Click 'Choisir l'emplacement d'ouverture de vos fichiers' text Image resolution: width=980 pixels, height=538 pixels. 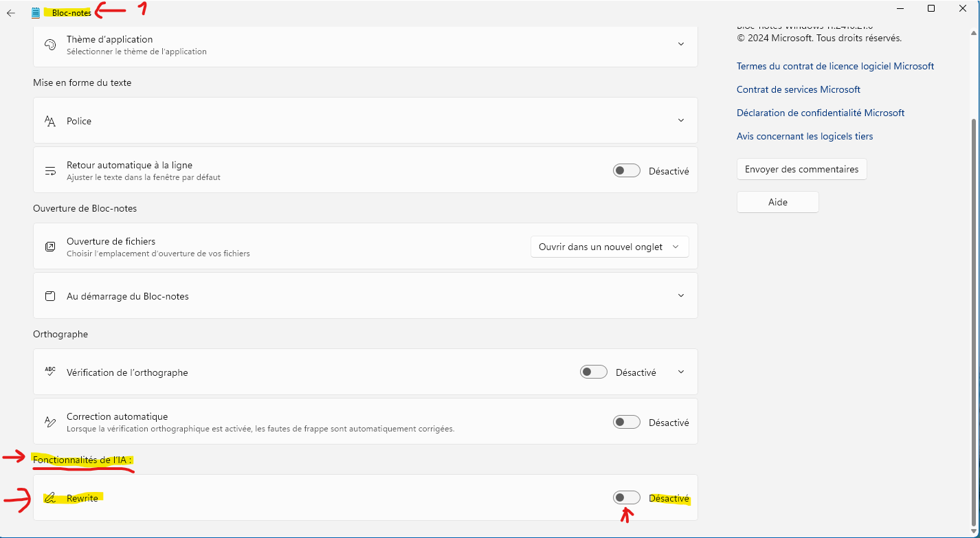[x=158, y=254]
